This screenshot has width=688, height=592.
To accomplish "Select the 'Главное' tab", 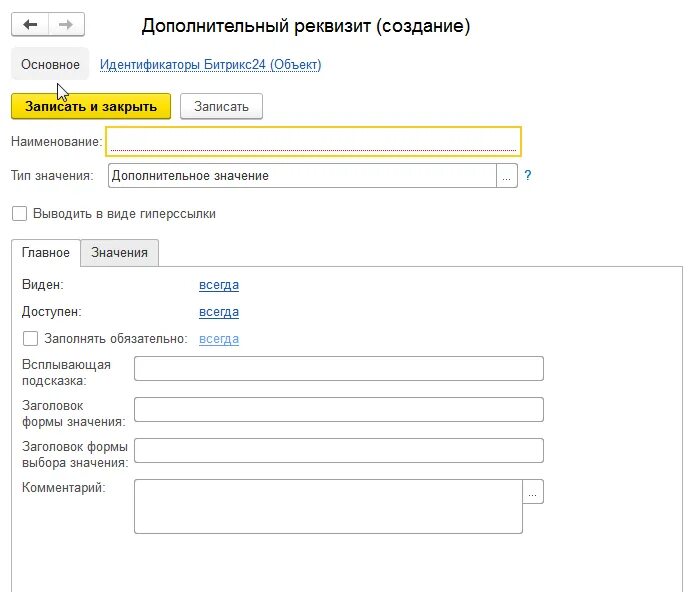I will (46, 253).
